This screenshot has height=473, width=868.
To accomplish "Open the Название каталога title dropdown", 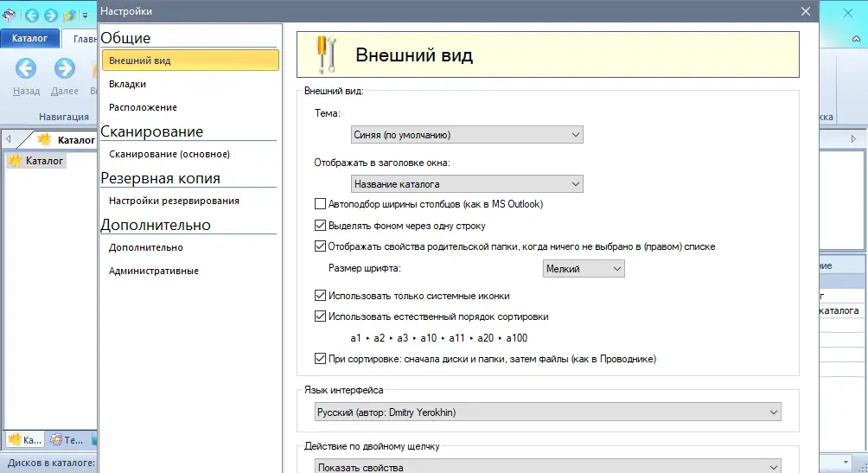I will pos(467,184).
